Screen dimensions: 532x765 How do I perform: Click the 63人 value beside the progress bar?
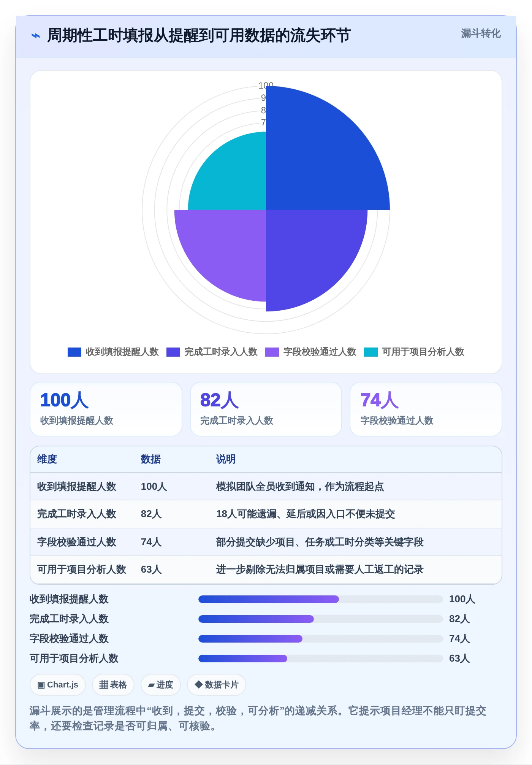459,659
